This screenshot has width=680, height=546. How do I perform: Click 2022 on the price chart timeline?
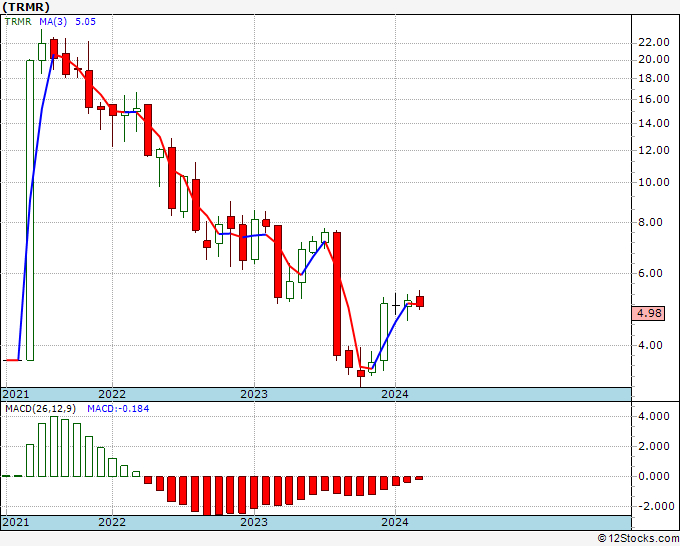click(112, 394)
